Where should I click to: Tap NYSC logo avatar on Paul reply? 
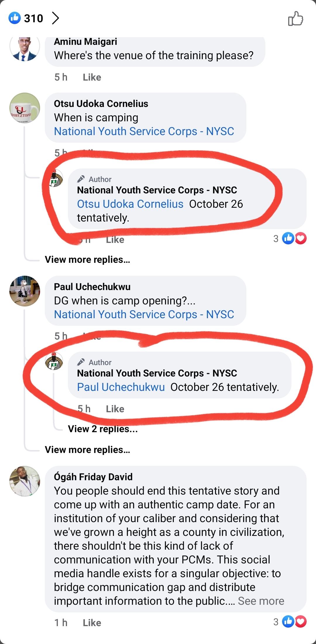click(54, 362)
